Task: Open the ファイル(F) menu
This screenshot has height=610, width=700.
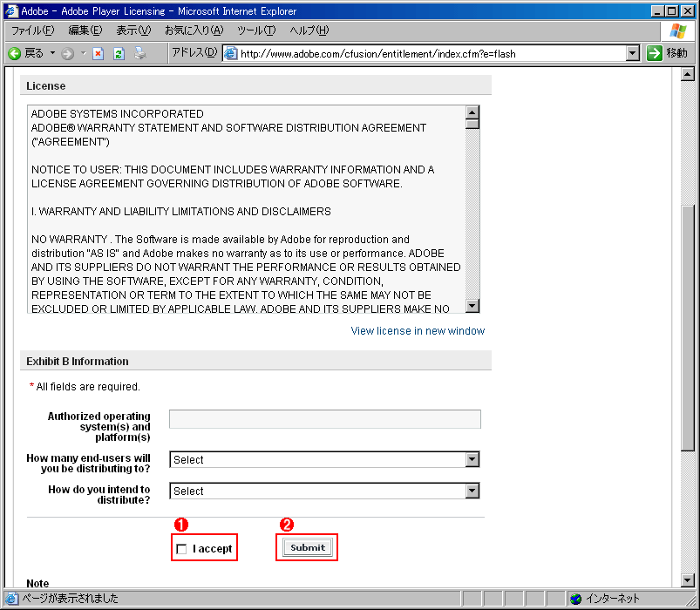Action: (x=32, y=30)
